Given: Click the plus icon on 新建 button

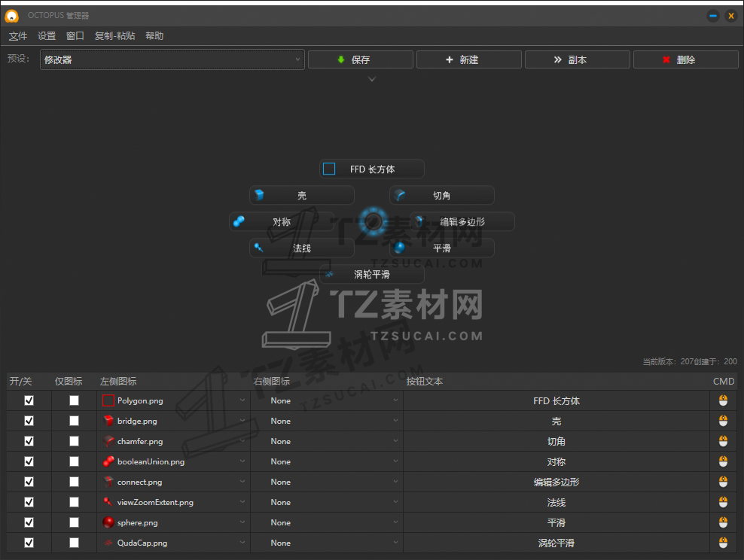Looking at the screenshot, I should 450,59.
